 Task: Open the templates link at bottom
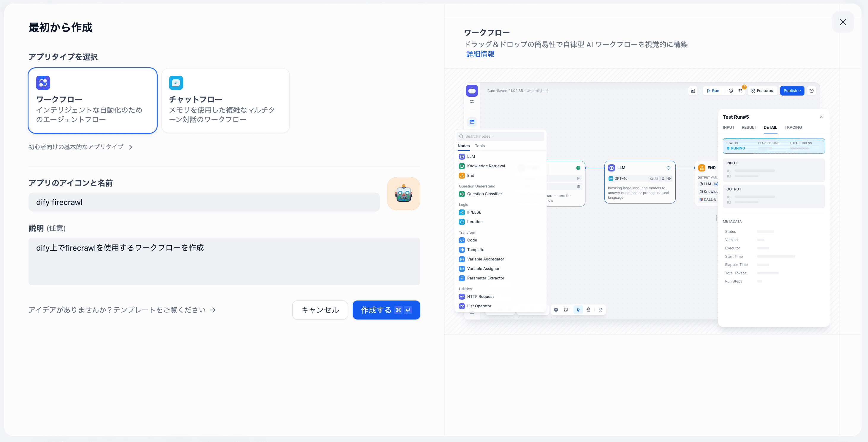tap(122, 310)
